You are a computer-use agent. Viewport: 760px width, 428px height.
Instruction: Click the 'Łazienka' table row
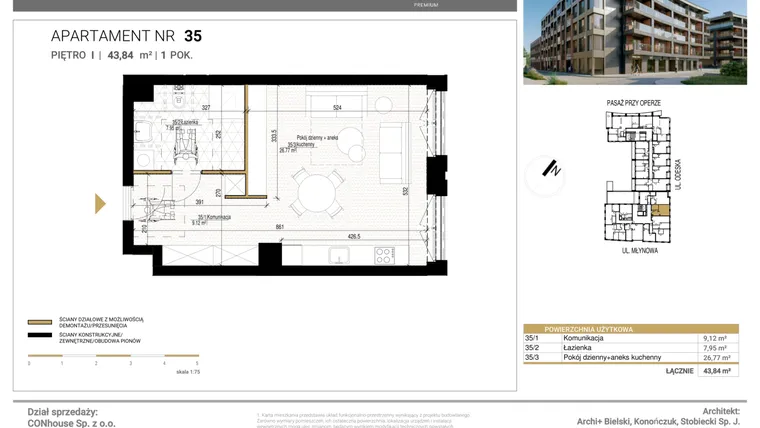click(631, 348)
